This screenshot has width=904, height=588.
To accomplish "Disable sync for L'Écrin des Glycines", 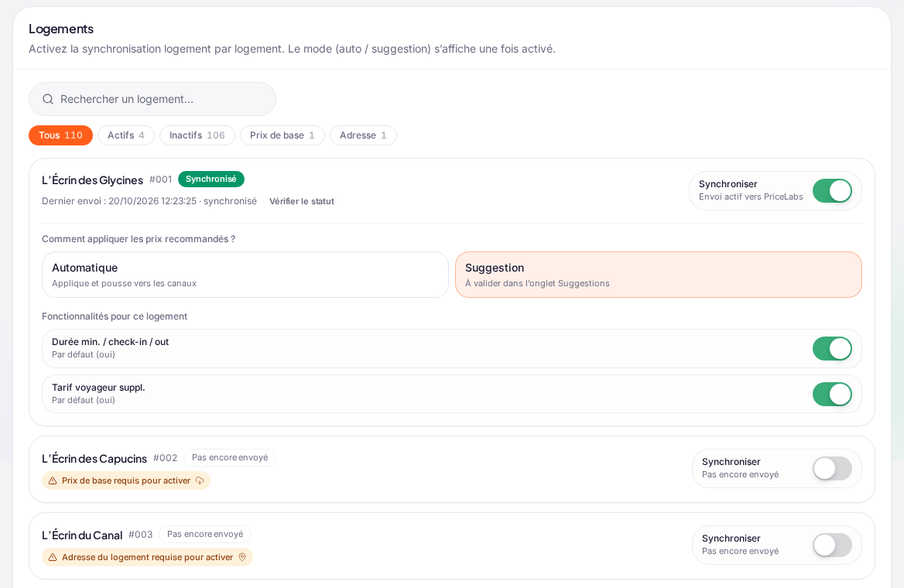I will point(832,191).
